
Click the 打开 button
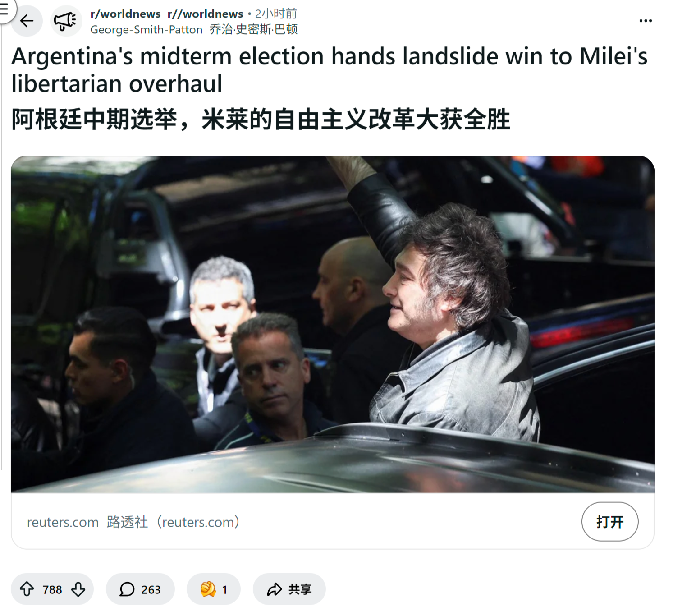tap(610, 522)
